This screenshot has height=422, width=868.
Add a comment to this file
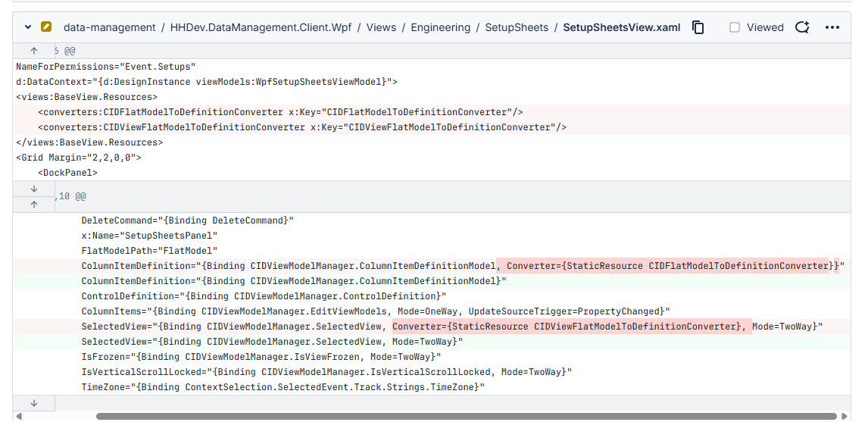click(802, 27)
